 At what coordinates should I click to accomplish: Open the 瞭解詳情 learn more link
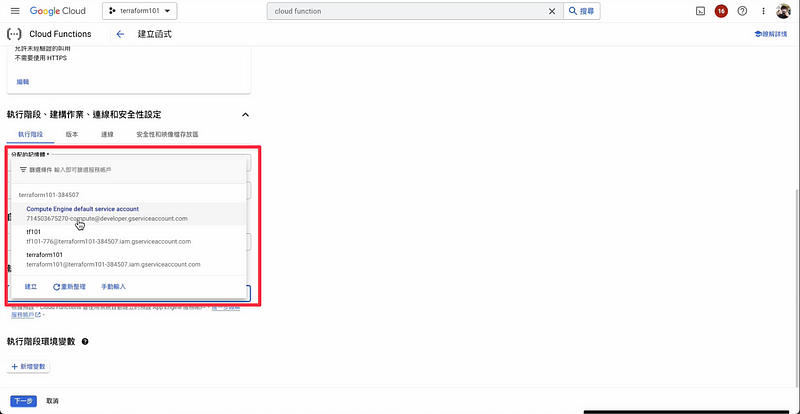click(770, 34)
